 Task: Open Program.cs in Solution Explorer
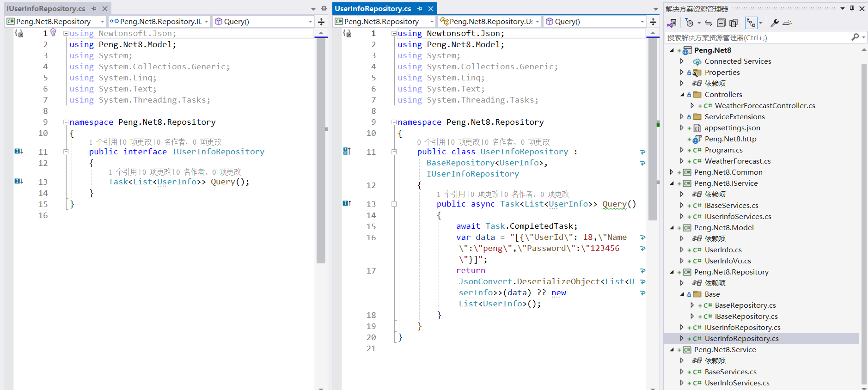(x=723, y=150)
